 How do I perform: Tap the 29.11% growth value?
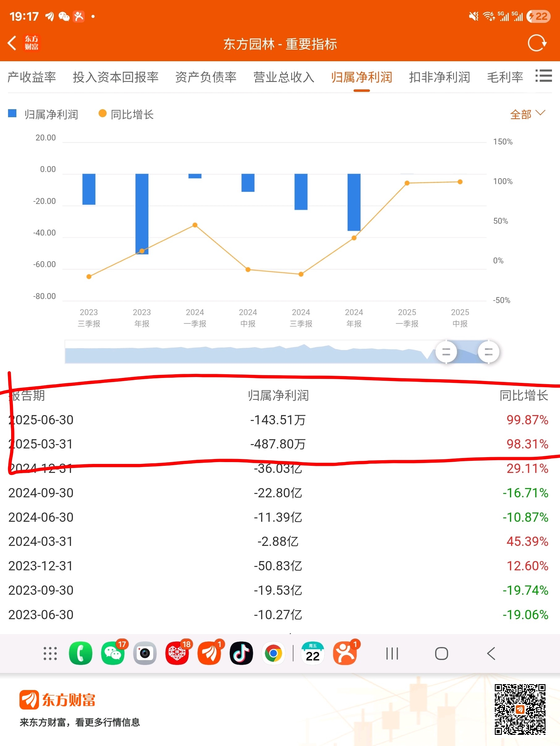527,469
